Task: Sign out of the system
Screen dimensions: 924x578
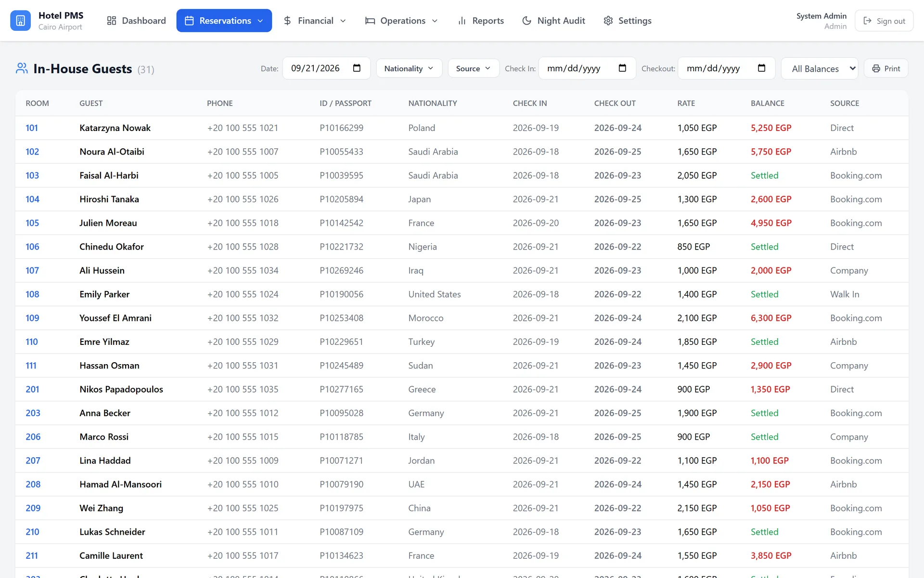Action: (x=884, y=21)
